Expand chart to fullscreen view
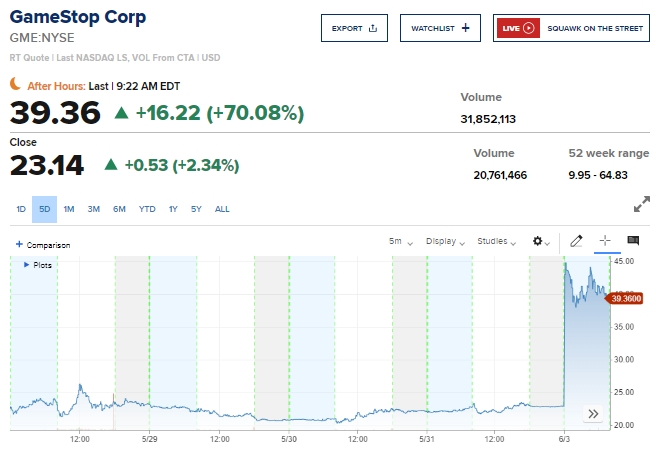 641,204
